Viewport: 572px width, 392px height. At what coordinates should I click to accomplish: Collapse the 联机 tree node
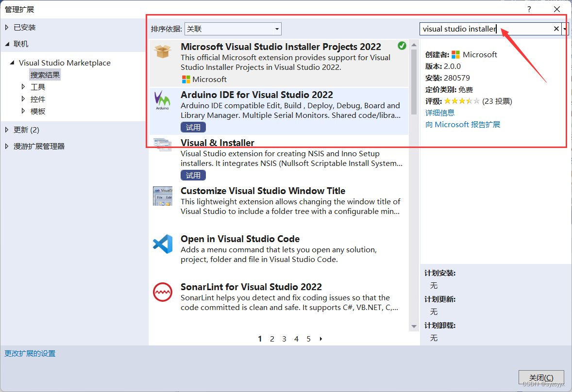[x=7, y=44]
